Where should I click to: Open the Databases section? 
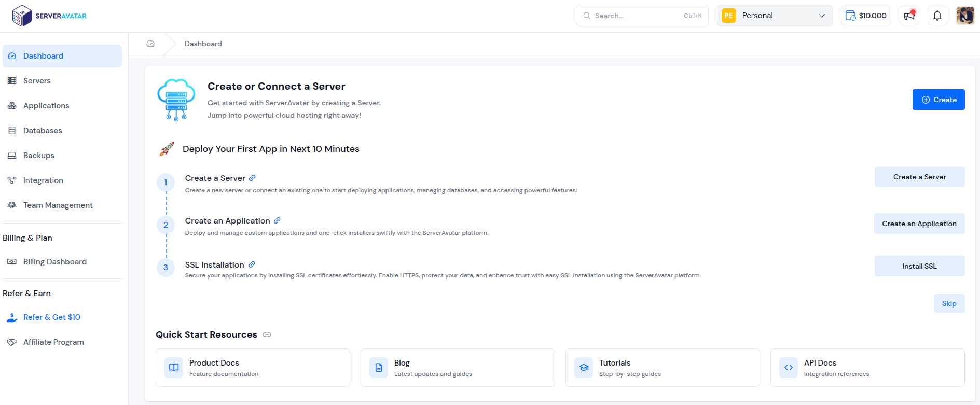point(43,131)
